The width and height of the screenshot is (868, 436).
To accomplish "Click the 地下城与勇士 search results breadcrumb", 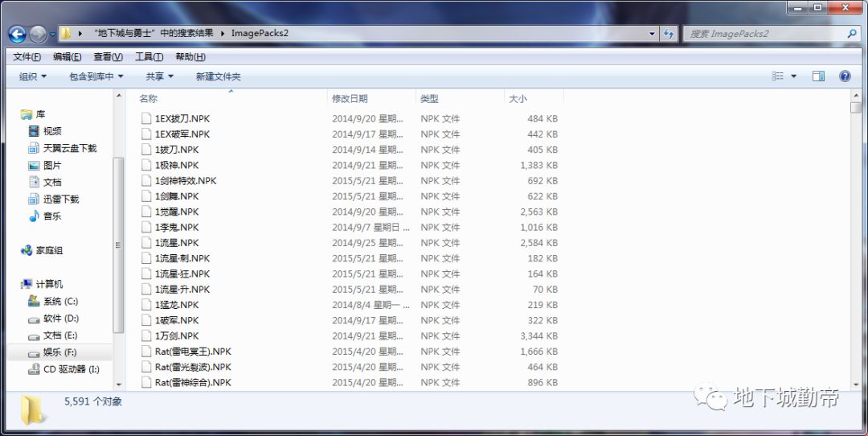I will (x=154, y=33).
